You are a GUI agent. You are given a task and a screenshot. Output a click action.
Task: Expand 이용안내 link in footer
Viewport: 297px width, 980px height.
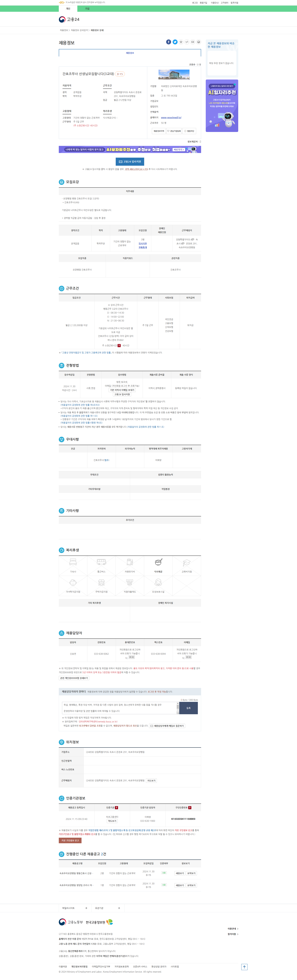233,929
